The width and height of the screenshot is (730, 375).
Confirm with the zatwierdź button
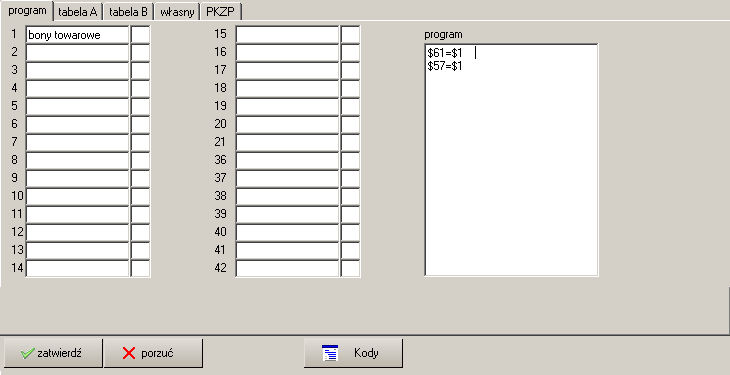pyautogui.click(x=53, y=353)
